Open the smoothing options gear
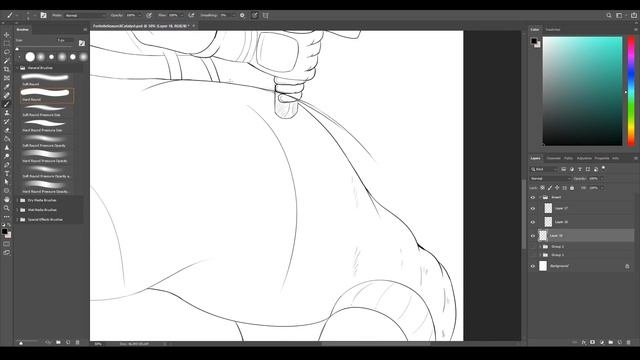The height and width of the screenshot is (360, 640). (242, 16)
